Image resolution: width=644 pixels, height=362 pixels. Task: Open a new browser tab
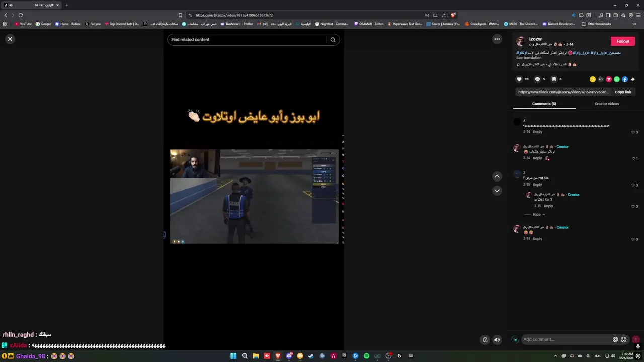[x=66, y=5]
